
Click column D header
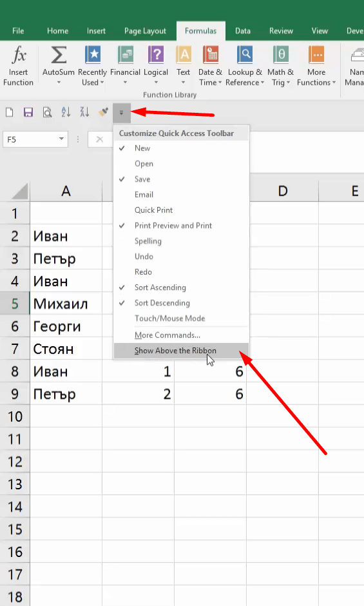282,191
